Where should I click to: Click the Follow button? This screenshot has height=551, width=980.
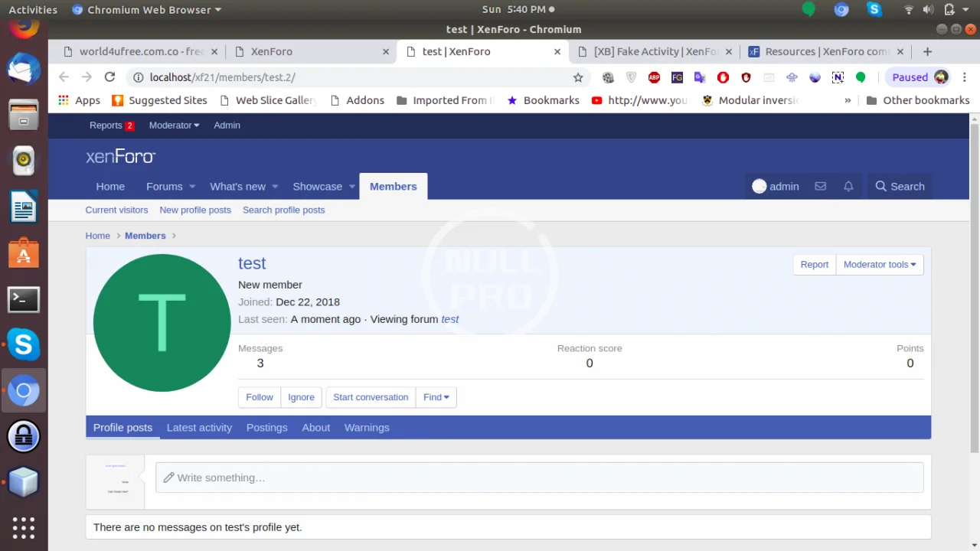pyautogui.click(x=259, y=397)
